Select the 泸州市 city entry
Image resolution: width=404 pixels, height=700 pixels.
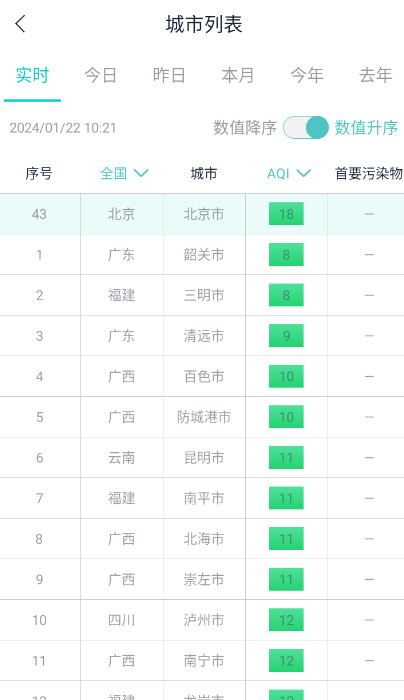click(202, 620)
